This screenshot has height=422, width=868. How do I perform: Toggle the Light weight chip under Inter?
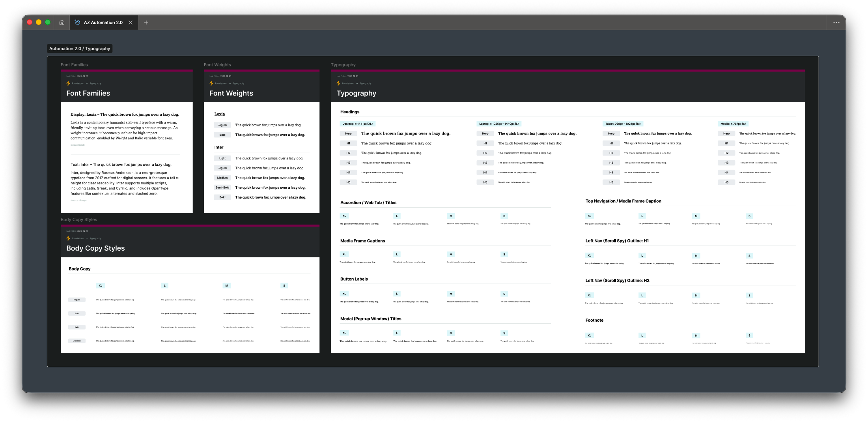point(222,158)
